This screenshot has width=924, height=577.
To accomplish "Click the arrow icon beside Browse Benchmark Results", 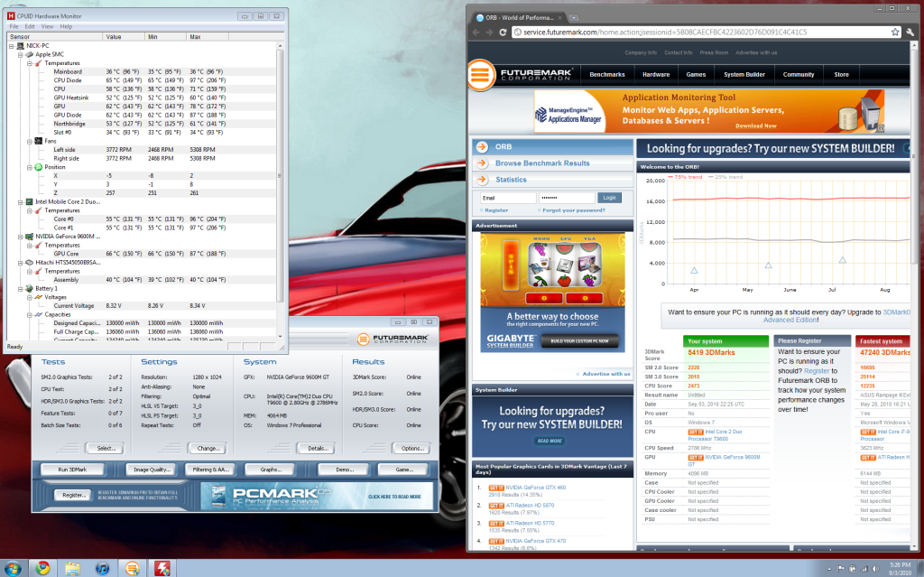I will pyautogui.click(x=482, y=163).
